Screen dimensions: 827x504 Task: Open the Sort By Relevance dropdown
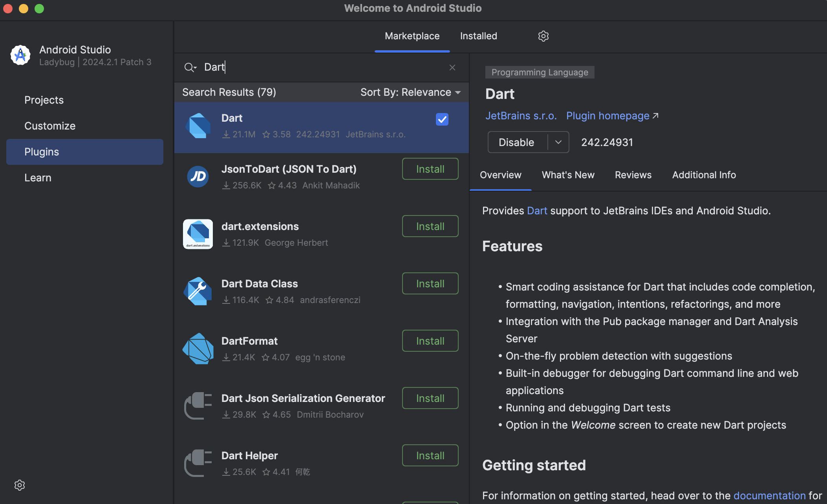(x=410, y=92)
